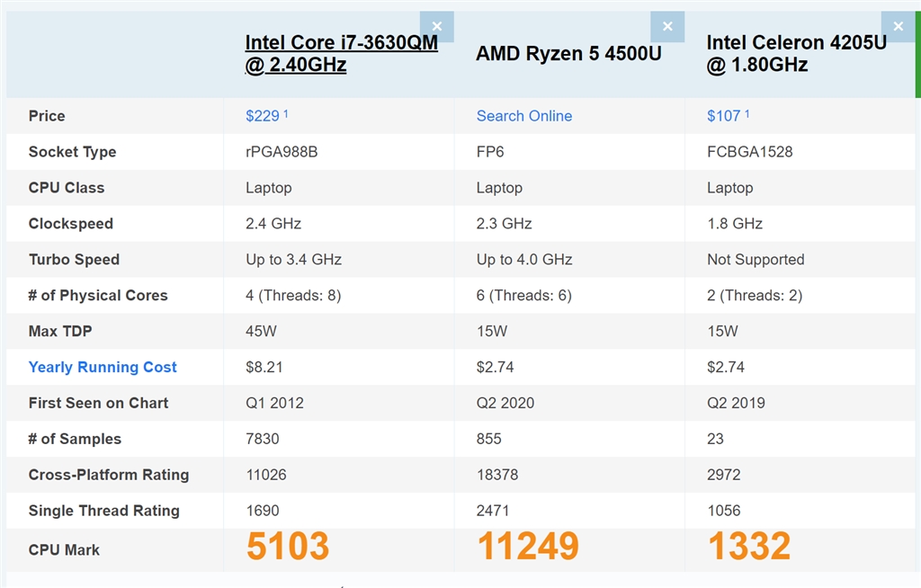The width and height of the screenshot is (921, 588).
Task: Click the Ryzen single thread value 2471
Action: 493,511
